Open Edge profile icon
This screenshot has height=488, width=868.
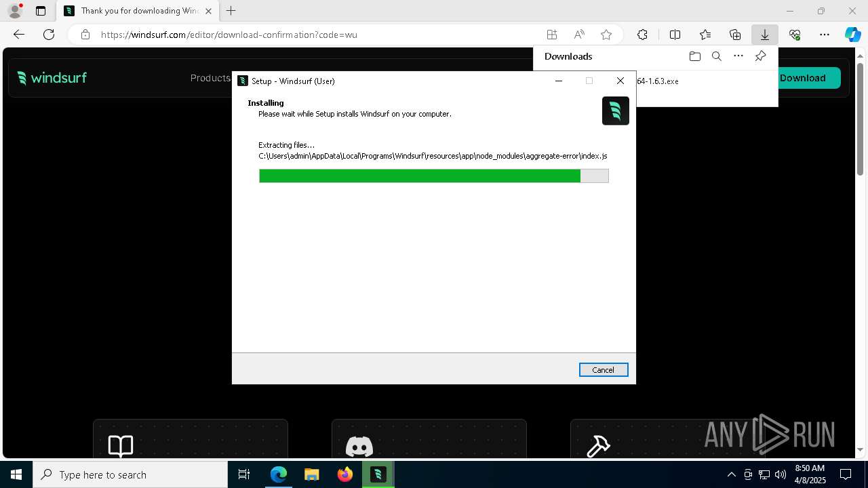click(15, 11)
